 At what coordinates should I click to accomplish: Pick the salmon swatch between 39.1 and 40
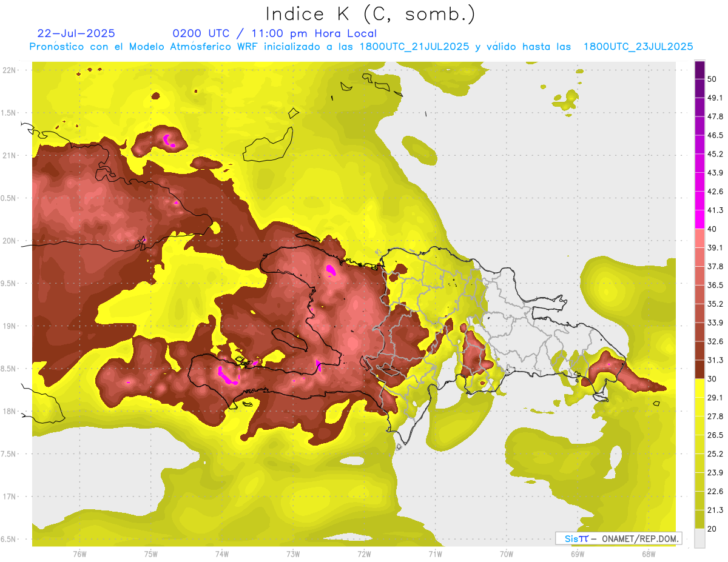pyautogui.click(x=699, y=238)
